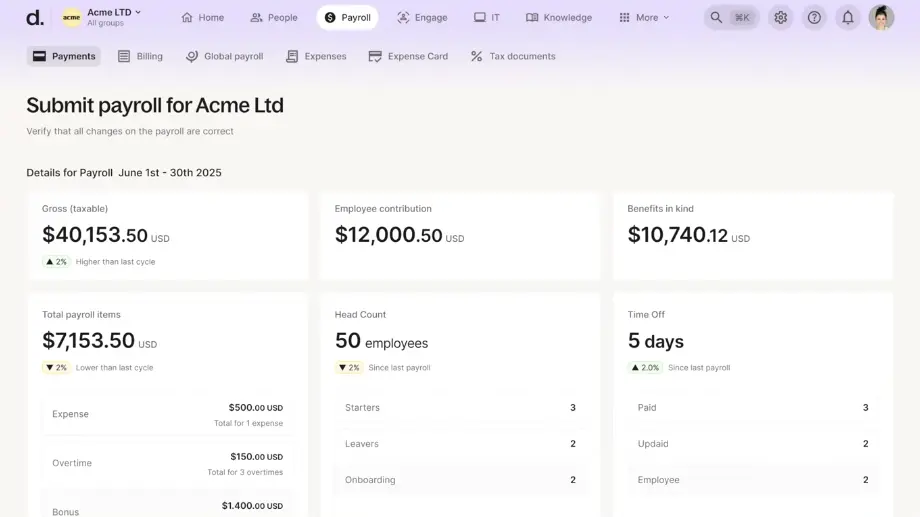Open the Expense Card tab

[x=408, y=56]
